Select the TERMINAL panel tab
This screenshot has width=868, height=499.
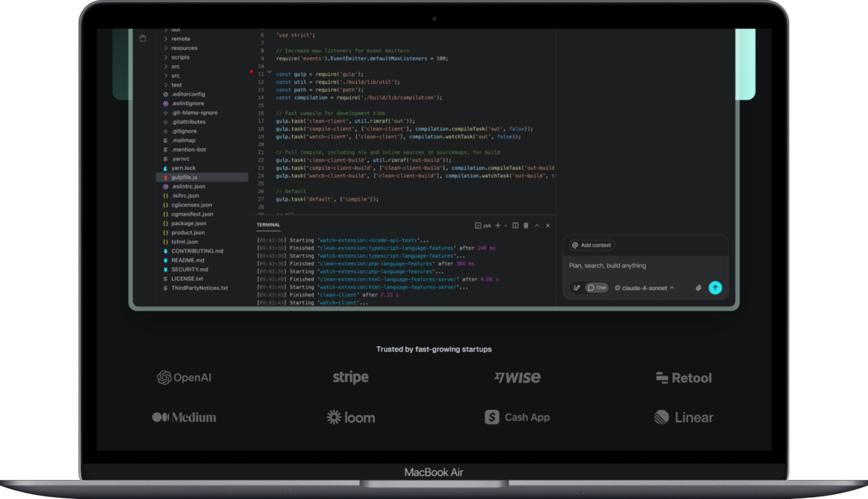268,225
